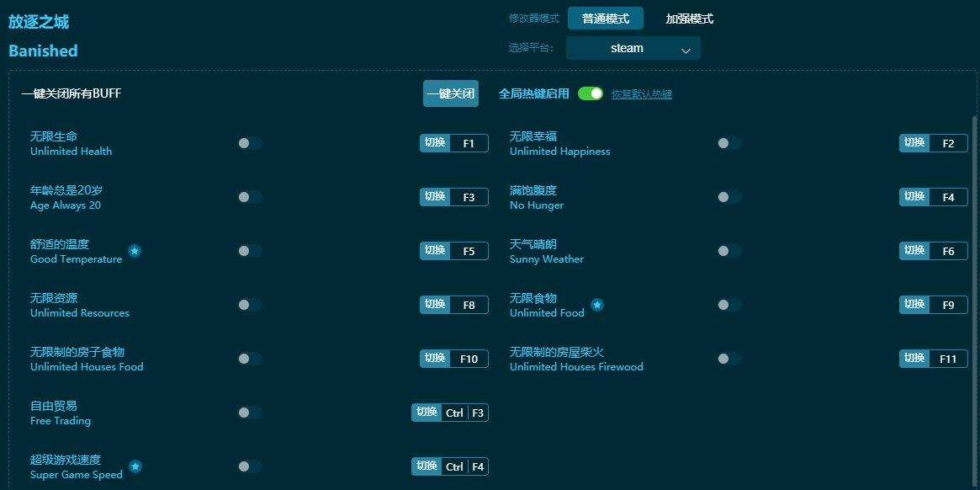980x490 pixels.
Task: Click the star icon beside Unlimited Food
Action: click(x=597, y=304)
